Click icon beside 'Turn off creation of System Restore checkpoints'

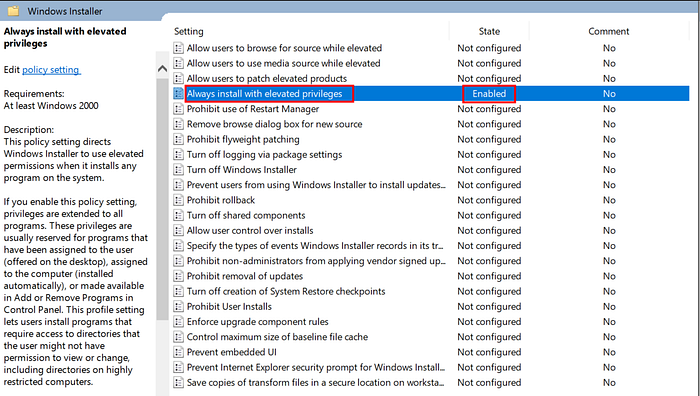[x=179, y=291]
